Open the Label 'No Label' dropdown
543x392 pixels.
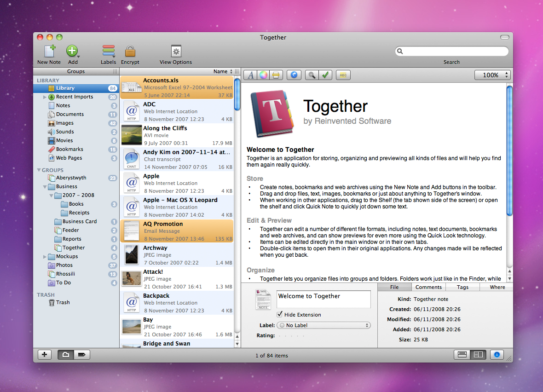pyautogui.click(x=323, y=325)
